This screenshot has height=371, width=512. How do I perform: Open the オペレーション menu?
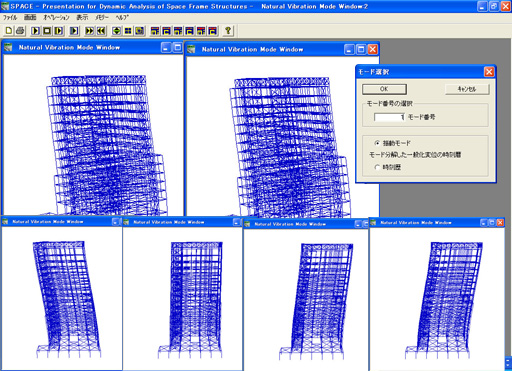pyautogui.click(x=56, y=17)
